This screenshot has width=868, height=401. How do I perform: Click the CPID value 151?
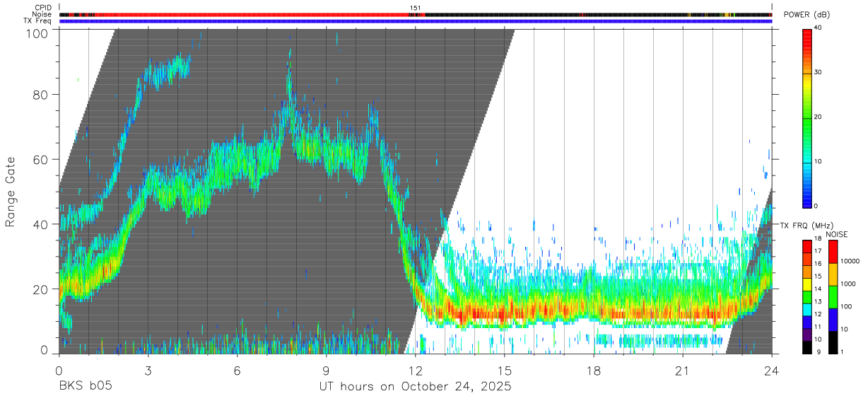click(416, 8)
